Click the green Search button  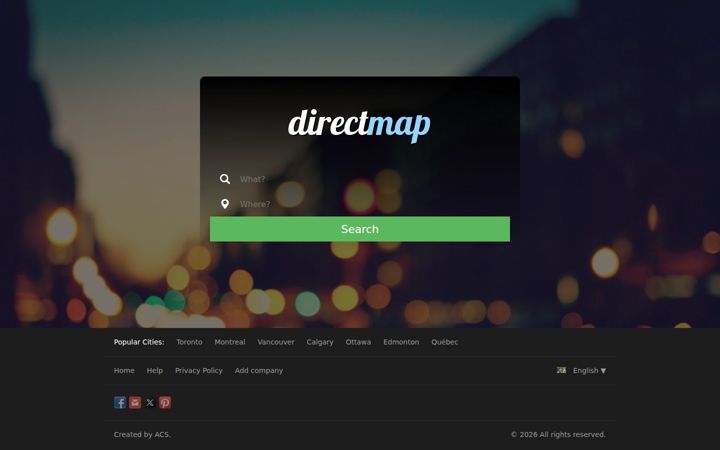(360, 229)
